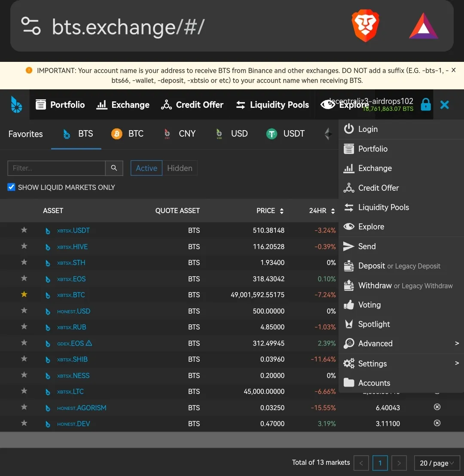Open Liquidity Pools in top navigation bar
Image resolution: width=464 pixels, height=476 pixels.
[272, 105]
